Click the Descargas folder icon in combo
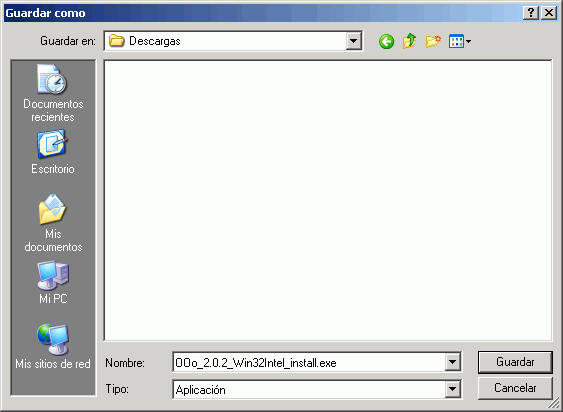Image resolution: width=563 pixels, height=412 pixels. 116,41
